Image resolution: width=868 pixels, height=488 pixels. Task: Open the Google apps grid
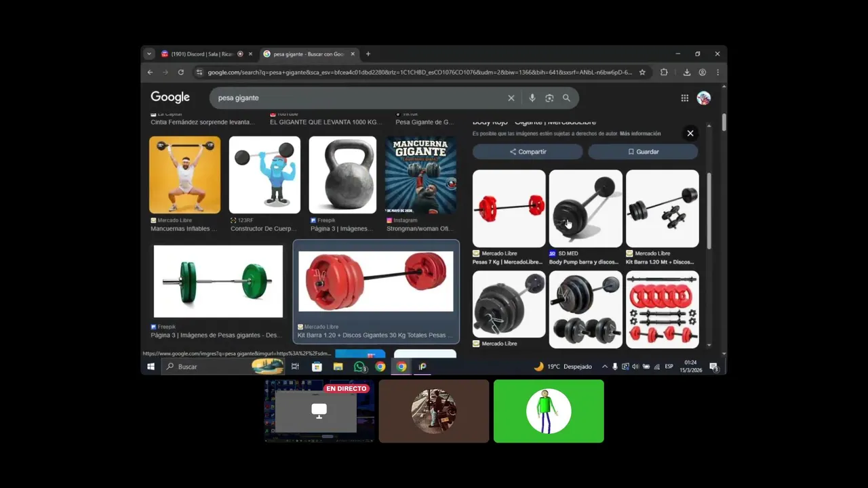[x=685, y=98]
